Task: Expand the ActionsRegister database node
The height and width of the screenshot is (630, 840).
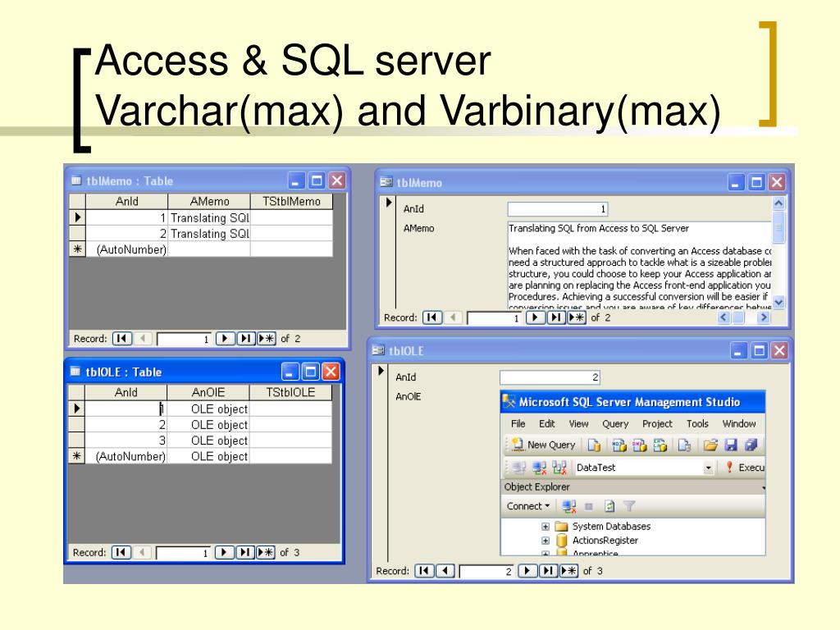Action: (x=546, y=541)
